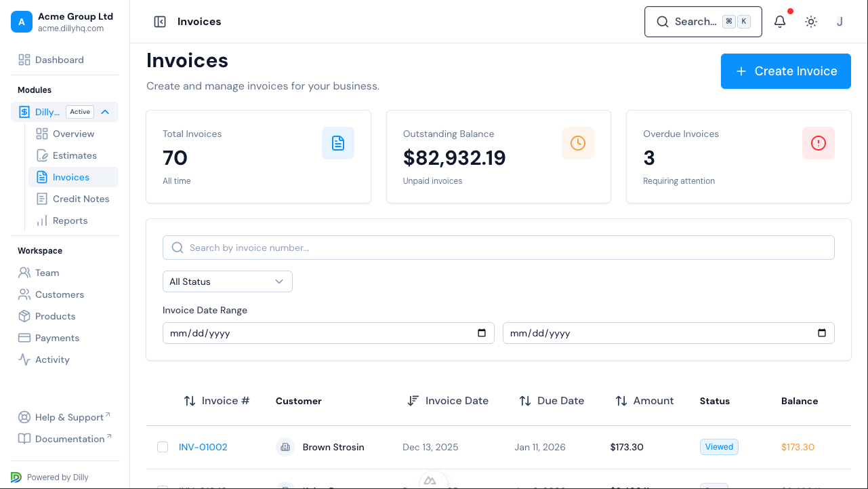Click inside the search by invoice number field
Image resolution: width=868 pixels, height=489 pixels.
(407, 247)
